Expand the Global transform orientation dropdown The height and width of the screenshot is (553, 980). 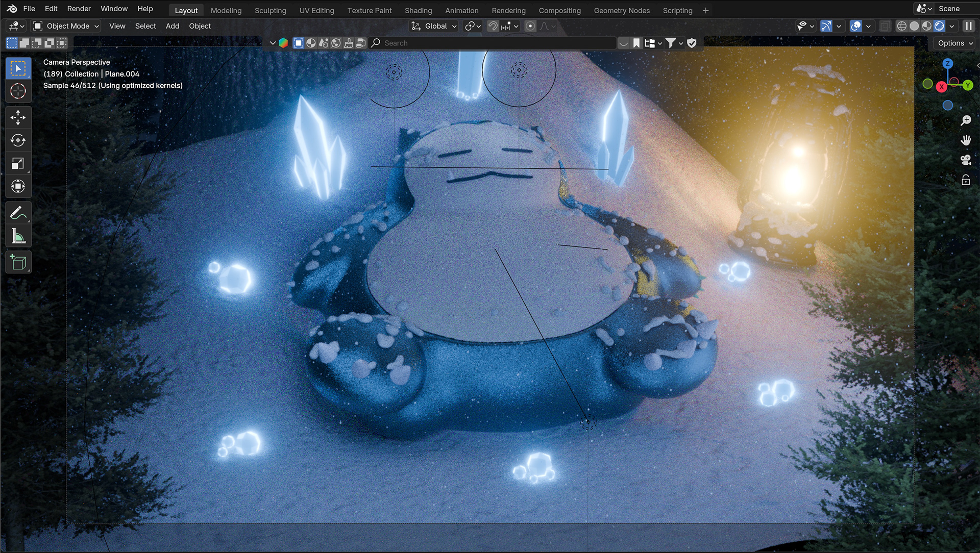coord(435,26)
